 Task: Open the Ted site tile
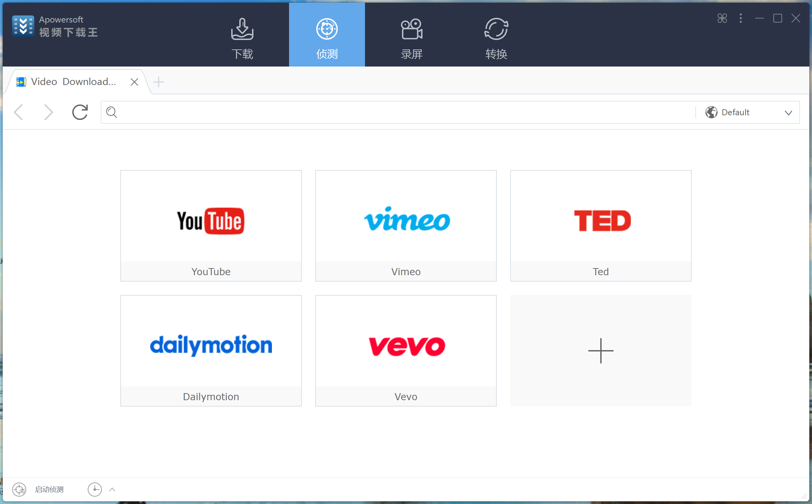tap(601, 226)
